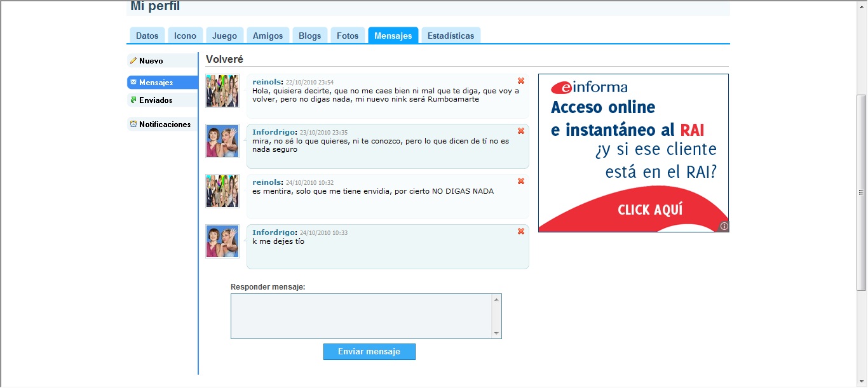The width and height of the screenshot is (868, 388).
Task: Open the Icono tab
Action: point(186,36)
